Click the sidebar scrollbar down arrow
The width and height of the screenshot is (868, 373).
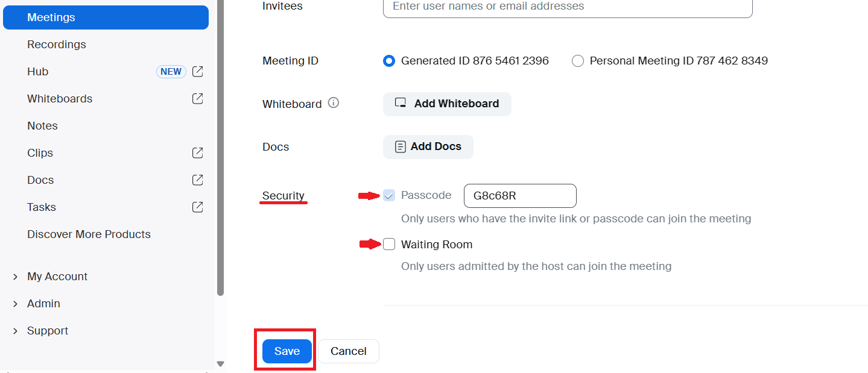tap(220, 363)
